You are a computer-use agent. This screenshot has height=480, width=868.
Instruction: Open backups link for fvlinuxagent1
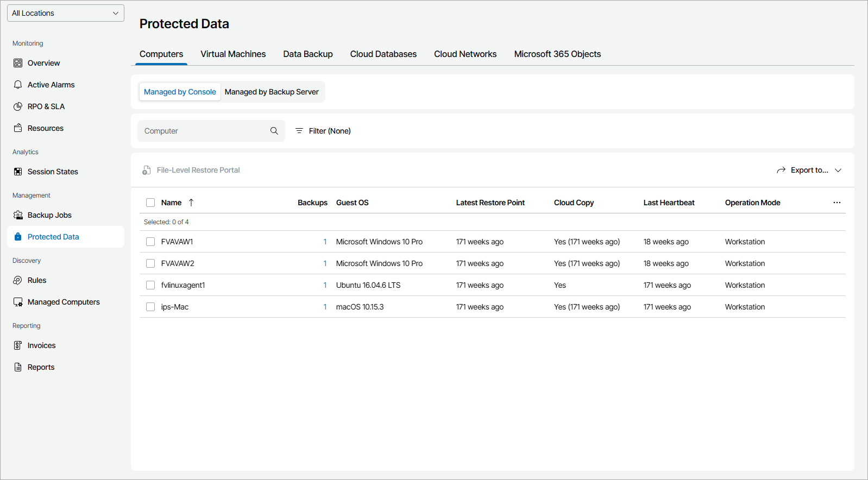325,285
